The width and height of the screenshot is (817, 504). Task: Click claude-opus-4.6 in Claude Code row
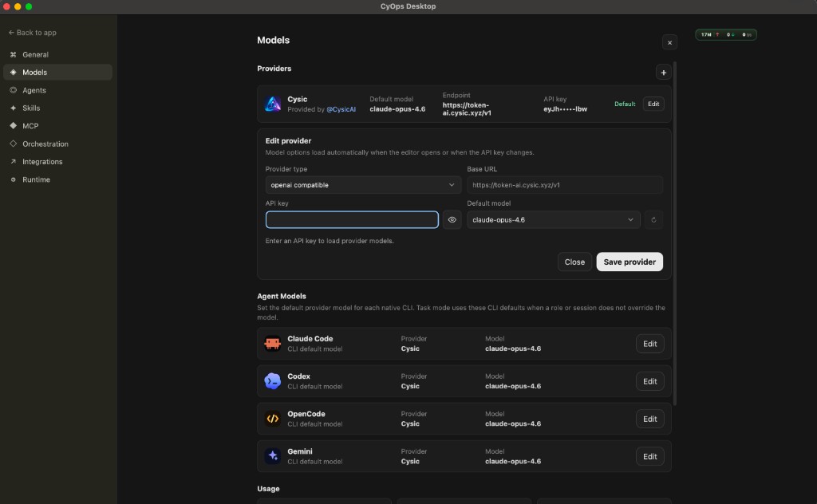513,348
